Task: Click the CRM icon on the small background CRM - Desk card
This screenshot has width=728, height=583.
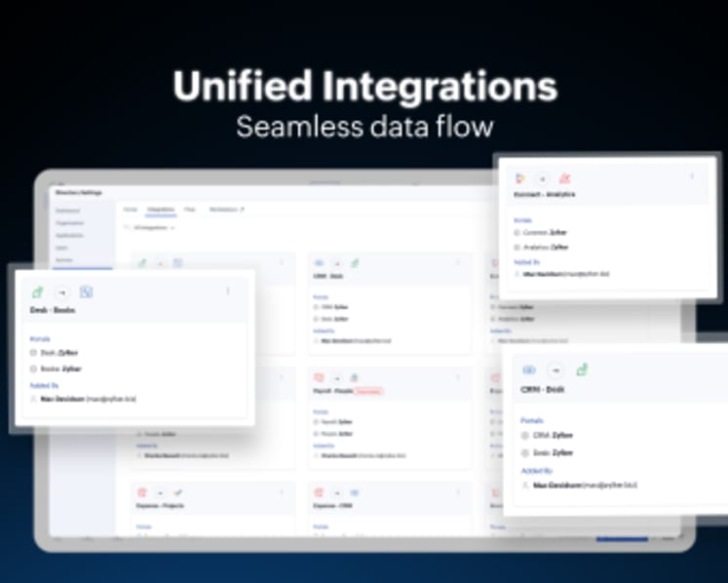Action: pos(319,263)
